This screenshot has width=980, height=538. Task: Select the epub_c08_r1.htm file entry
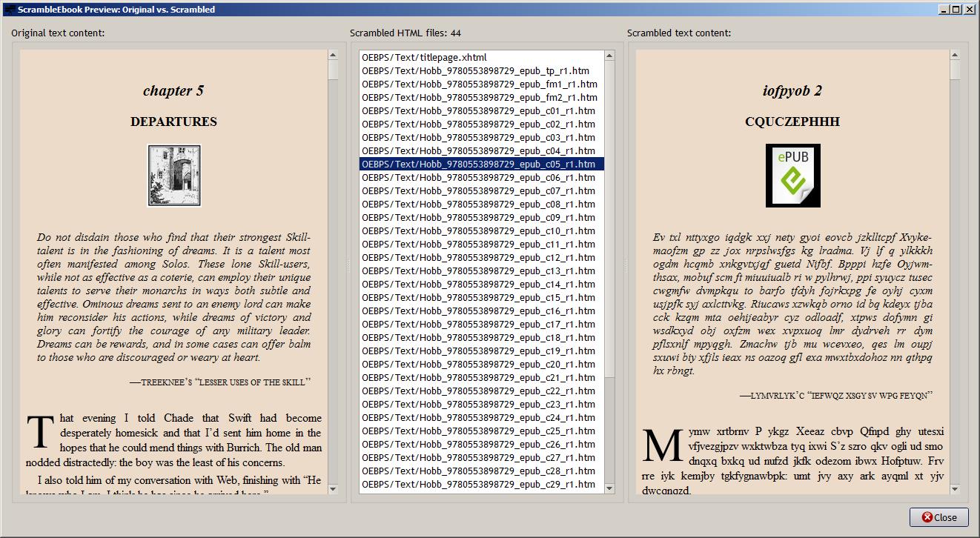pyautogui.click(x=482, y=204)
